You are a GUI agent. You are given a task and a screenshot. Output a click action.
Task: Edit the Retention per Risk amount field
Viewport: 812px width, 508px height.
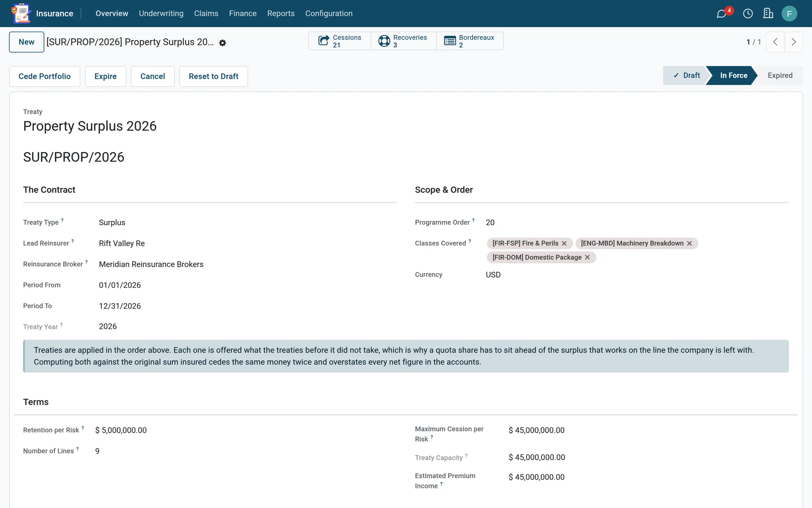245,430
